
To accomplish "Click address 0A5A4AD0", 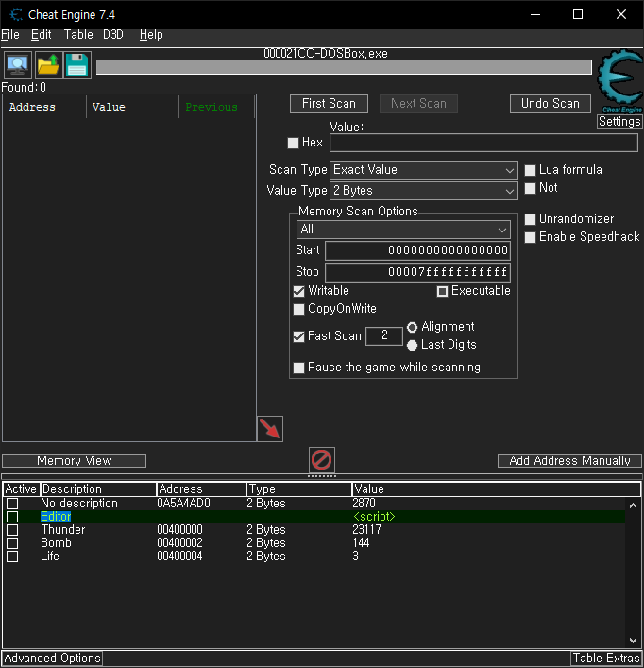I will coord(183,504).
